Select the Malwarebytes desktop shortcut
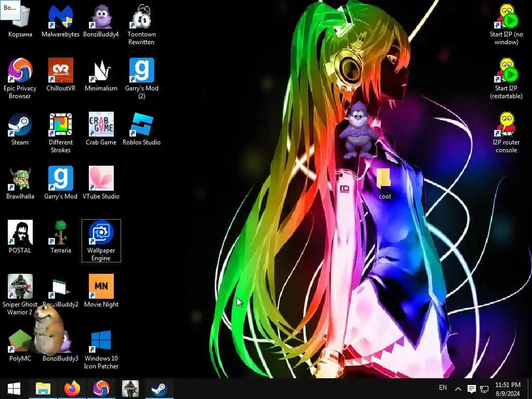532x399 pixels. (x=60, y=21)
